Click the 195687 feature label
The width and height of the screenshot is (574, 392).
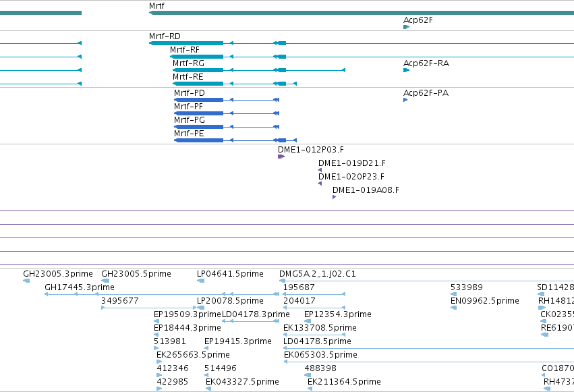pos(299,287)
